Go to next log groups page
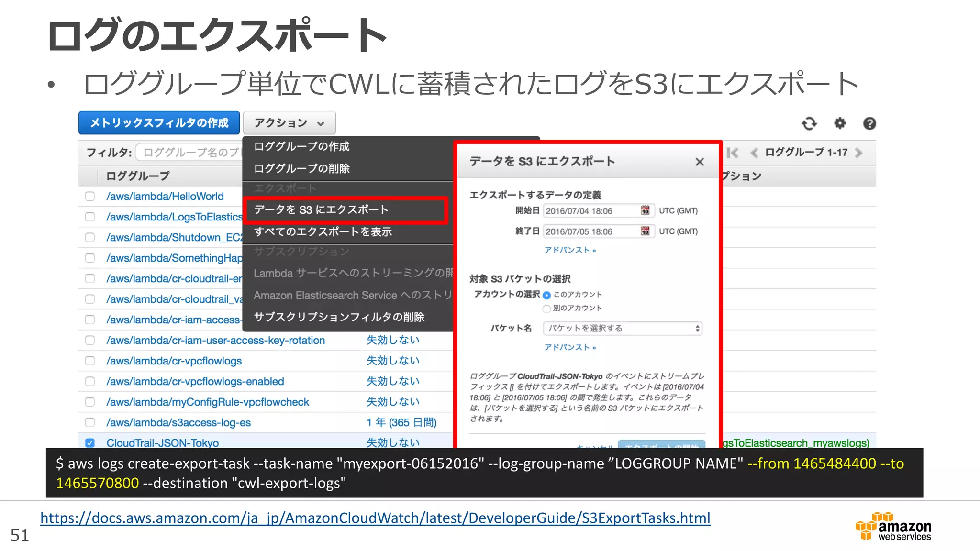Image resolution: width=980 pixels, height=551 pixels. (858, 153)
